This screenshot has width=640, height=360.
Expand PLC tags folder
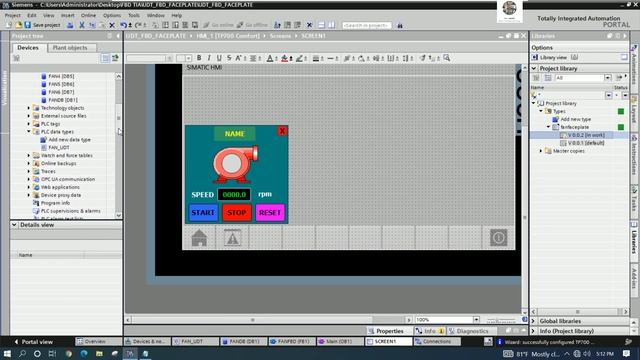coord(29,124)
